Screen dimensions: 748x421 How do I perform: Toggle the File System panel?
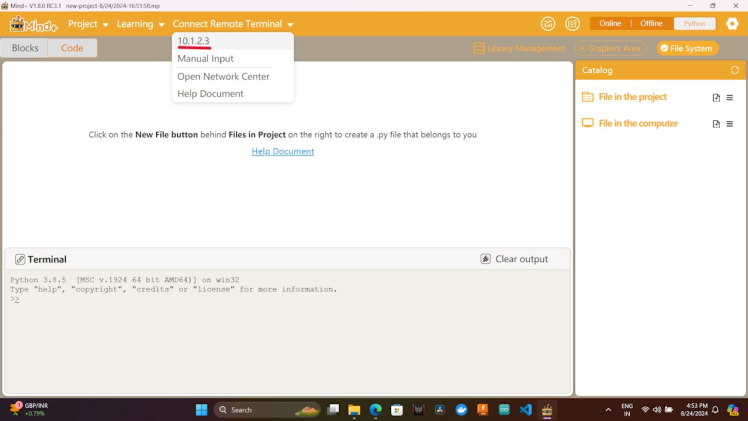point(687,48)
